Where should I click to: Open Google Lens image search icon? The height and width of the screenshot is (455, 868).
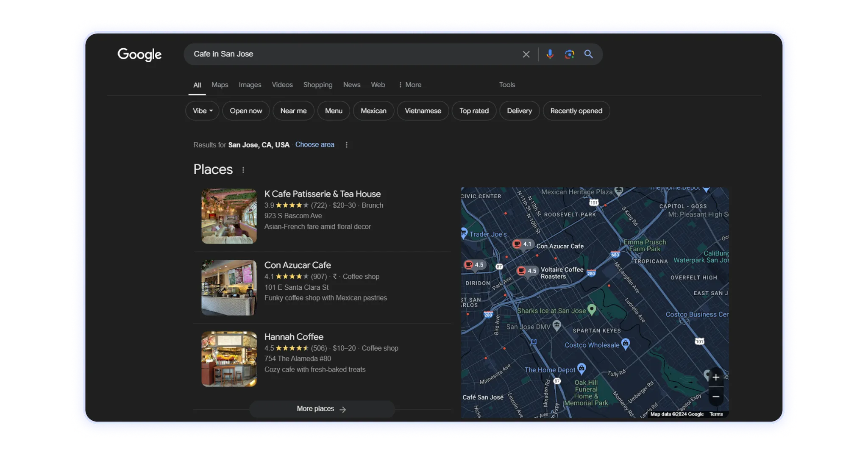click(x=569, y=54)
